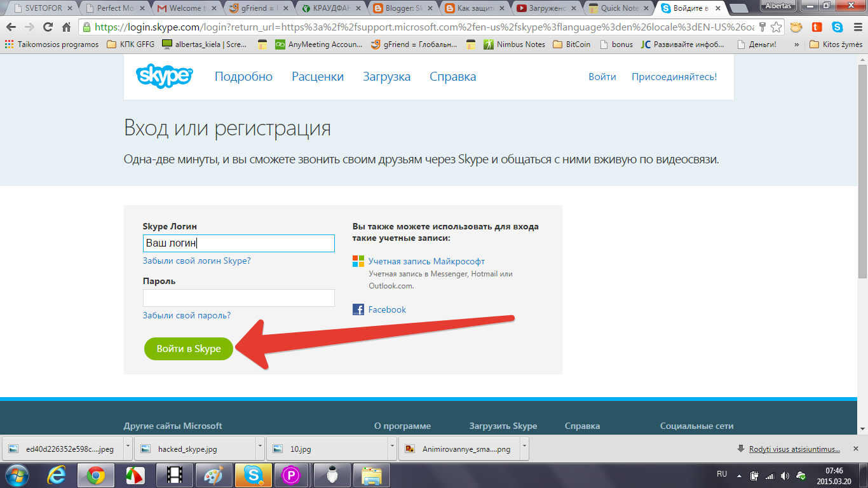The image size is (868, 488).
Task: Open the BitCoin bookmarks folder
Action: pyautogui.click(x=571, y=44)
